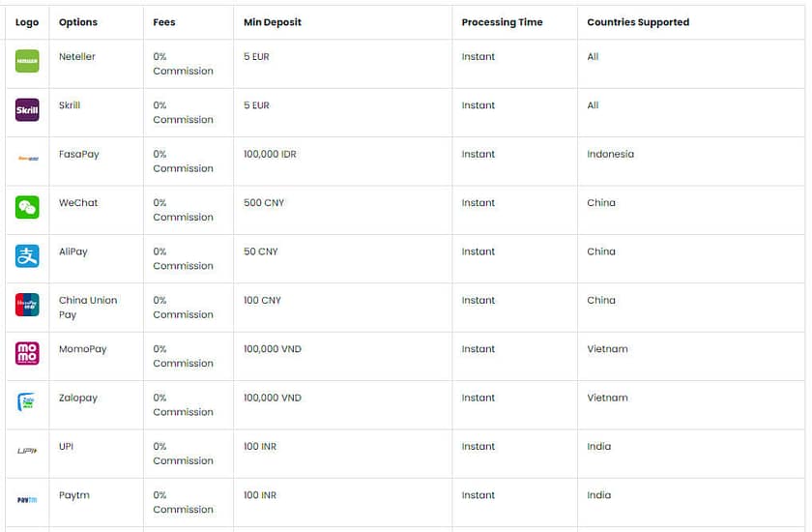Image resolution: width=812 pixels, height=532 pixels.
Task: Click the Fees column header
Action: click(x=166, y=22)
